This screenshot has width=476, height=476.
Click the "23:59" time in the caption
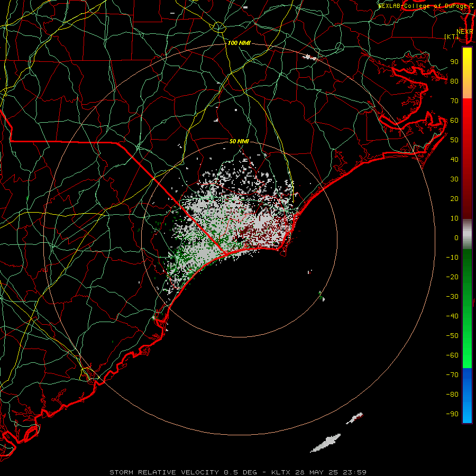coord(354,472)
